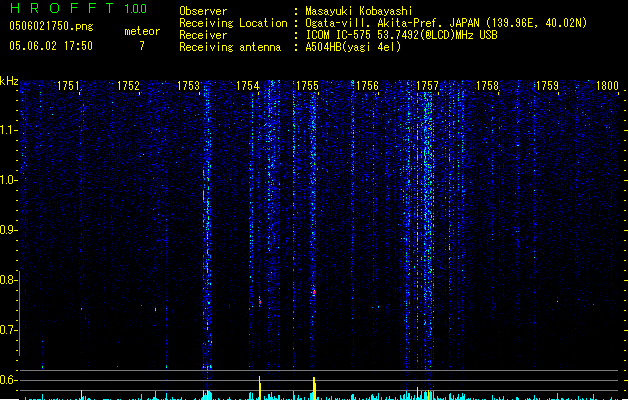Viewport: 629px width, 400px height.
Task: Click the version number 1.00
Action: coord(135,9)
